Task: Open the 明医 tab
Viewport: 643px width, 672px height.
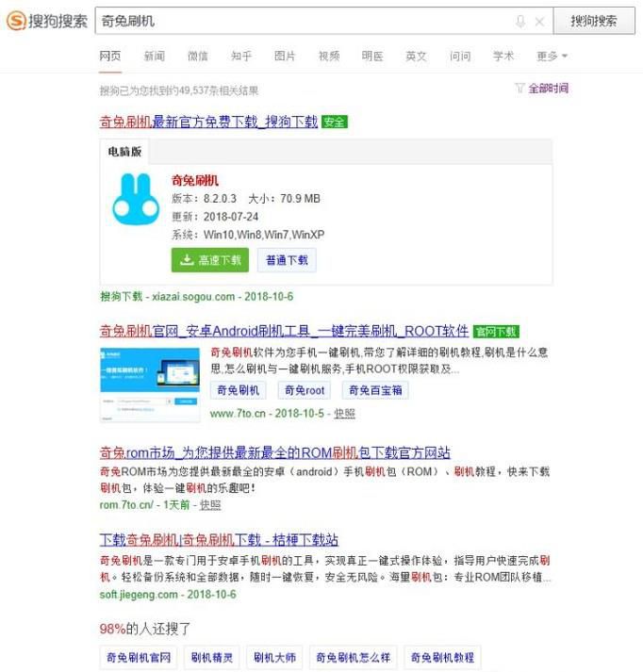Action: click(372, 57)
